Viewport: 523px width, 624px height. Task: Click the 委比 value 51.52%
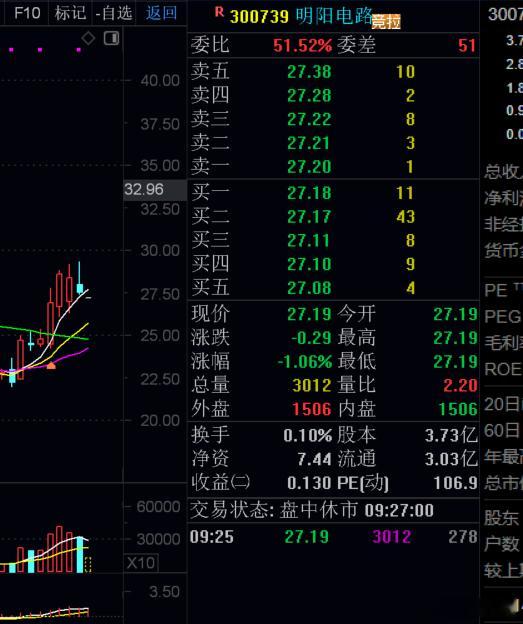point(302,46)
